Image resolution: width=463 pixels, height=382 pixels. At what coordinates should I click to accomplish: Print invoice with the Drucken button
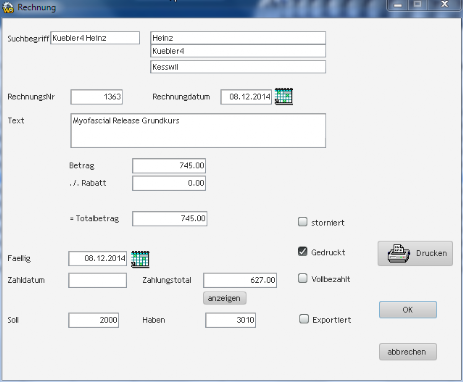415,254
